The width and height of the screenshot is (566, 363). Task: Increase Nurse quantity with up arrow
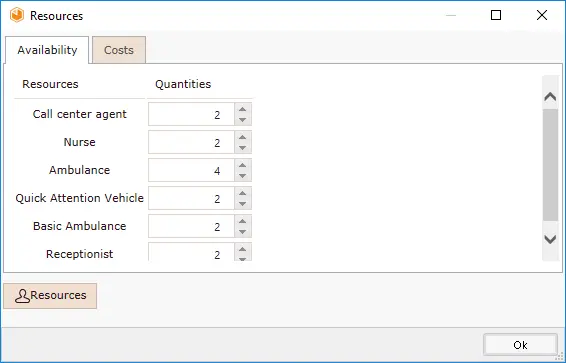click(x=243, y=137)
